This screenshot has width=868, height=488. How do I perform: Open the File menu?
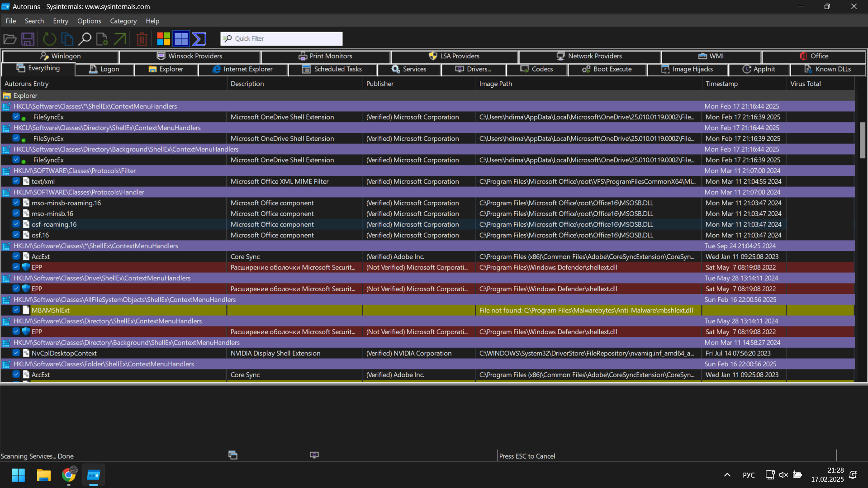coord(11,21)
